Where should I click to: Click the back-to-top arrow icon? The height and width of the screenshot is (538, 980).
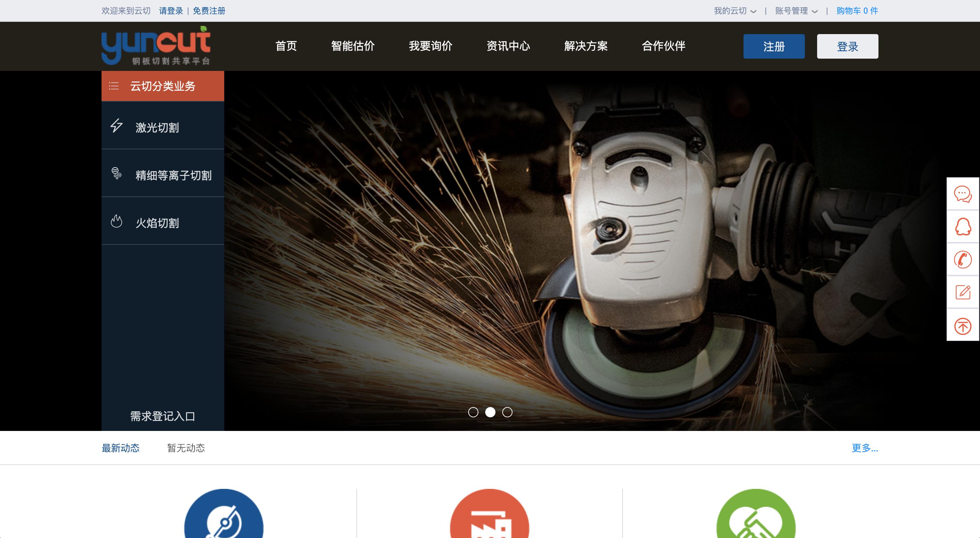click(x=963, y=326)
